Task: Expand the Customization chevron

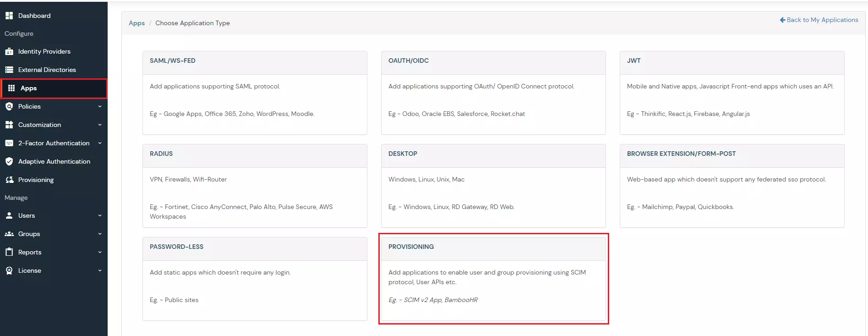Action: point(100,125)
